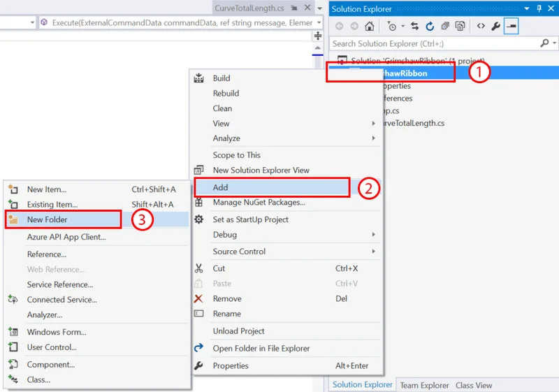Viewport: 559px width, 392px height.
Task: Select the CurveTotalLength.cs document tab
Action: pos(249,8)
